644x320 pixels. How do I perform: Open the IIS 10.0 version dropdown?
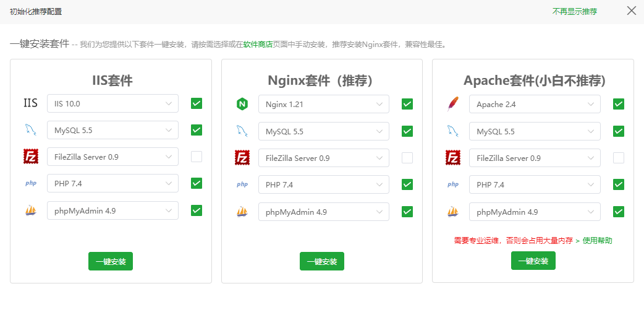113,103
